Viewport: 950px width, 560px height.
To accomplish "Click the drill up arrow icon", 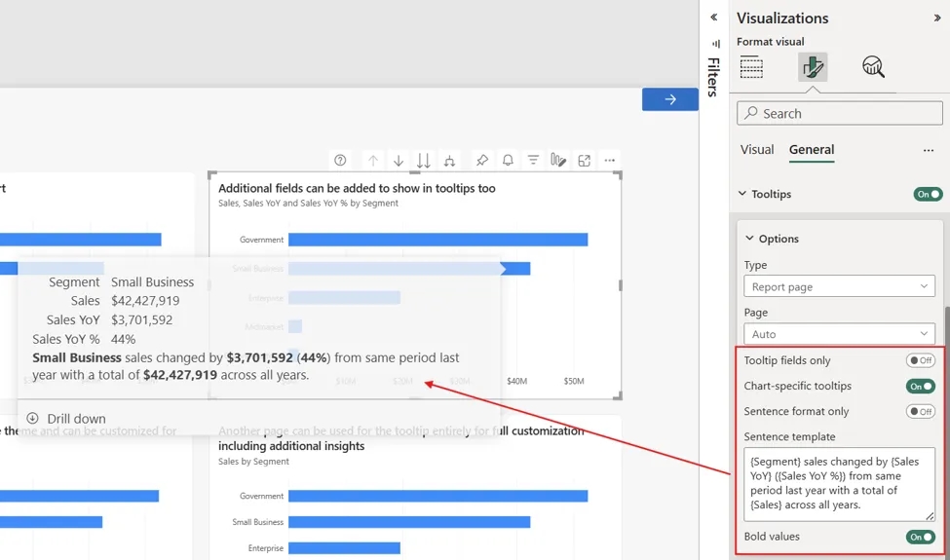I will [372, 161].
